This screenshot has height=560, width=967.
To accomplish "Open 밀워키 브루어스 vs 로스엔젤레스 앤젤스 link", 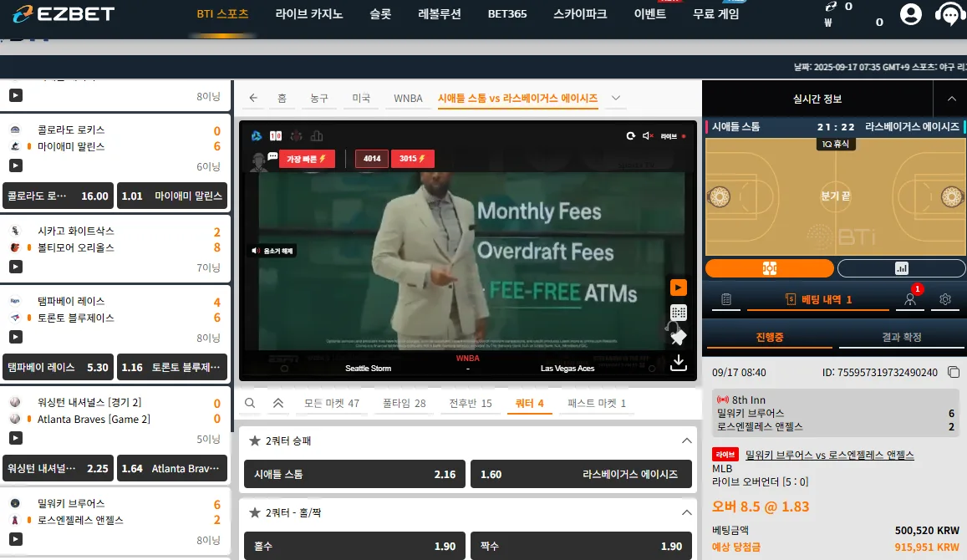I will 829,455.
